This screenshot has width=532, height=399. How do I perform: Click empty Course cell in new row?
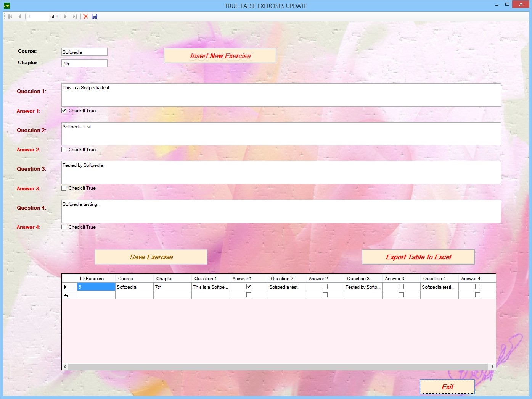(x=134, y=295)
